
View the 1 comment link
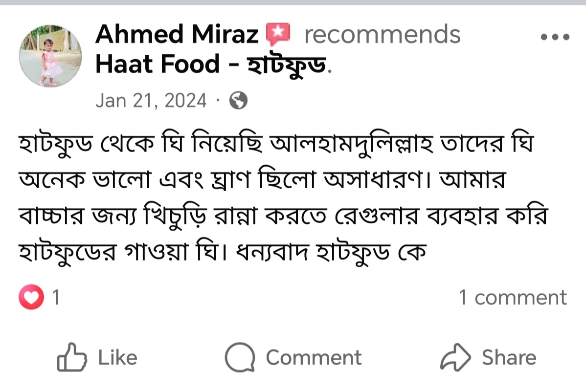coord(512,297)
